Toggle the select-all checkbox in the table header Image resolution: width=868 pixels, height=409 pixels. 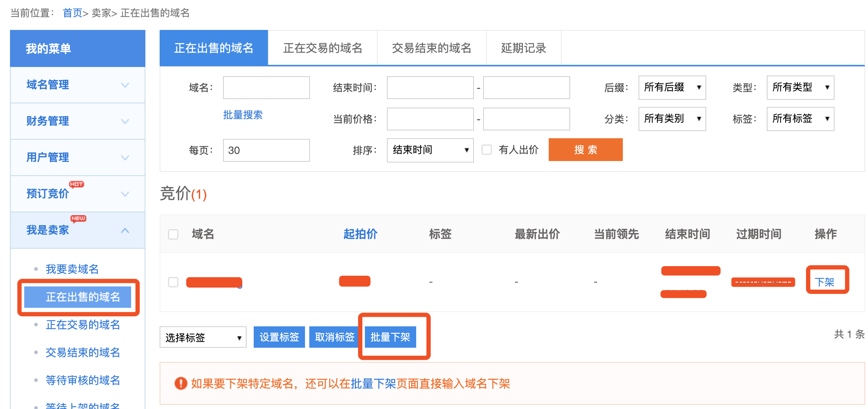(x=173, y=234)
